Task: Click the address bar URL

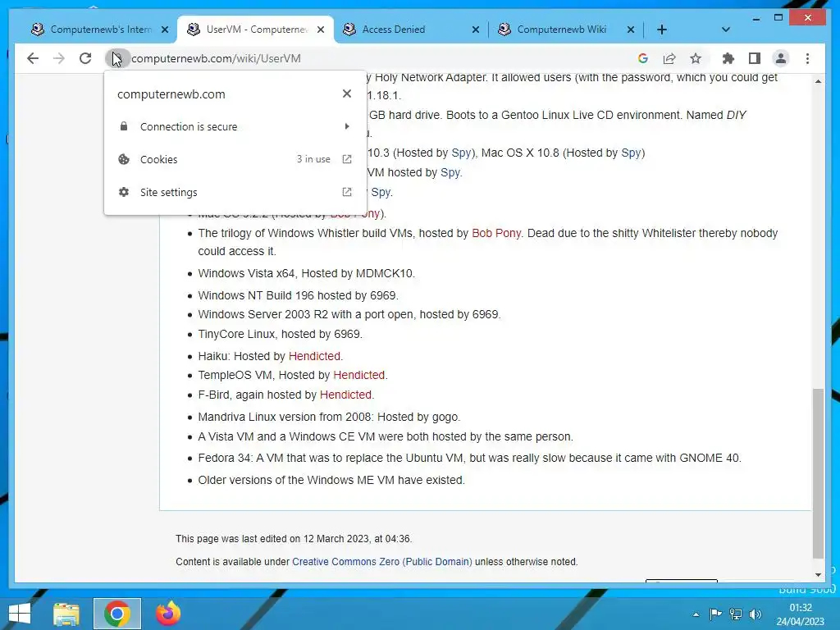Action: pyautogui.click(x=216, y=58)
